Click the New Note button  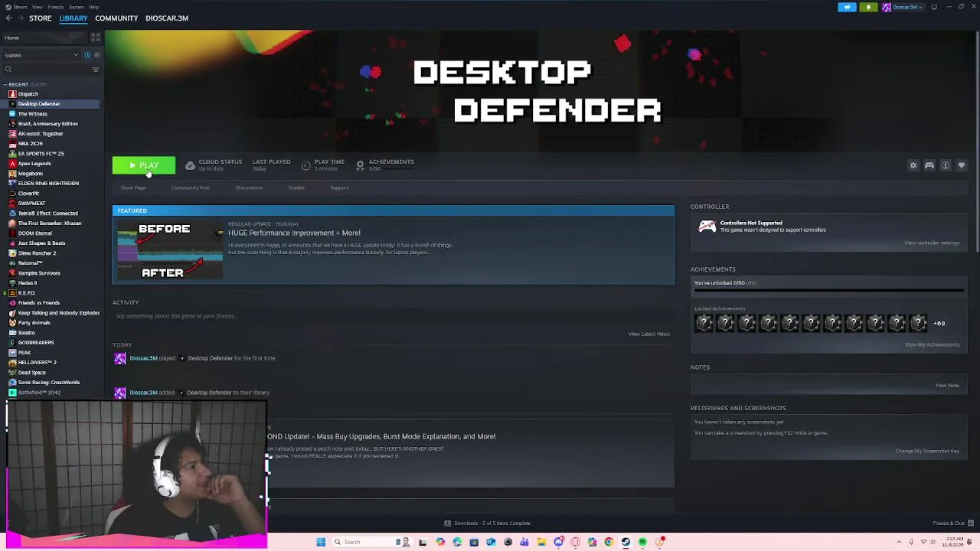click(947, 385)
